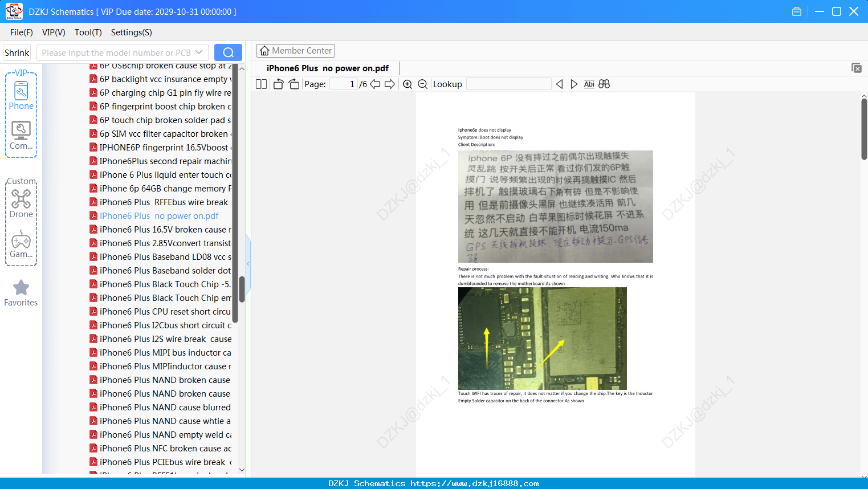Screen dimensions: 868x489
Task: Rotate page counterclockwise icon
Action: [x=279, y=84]
